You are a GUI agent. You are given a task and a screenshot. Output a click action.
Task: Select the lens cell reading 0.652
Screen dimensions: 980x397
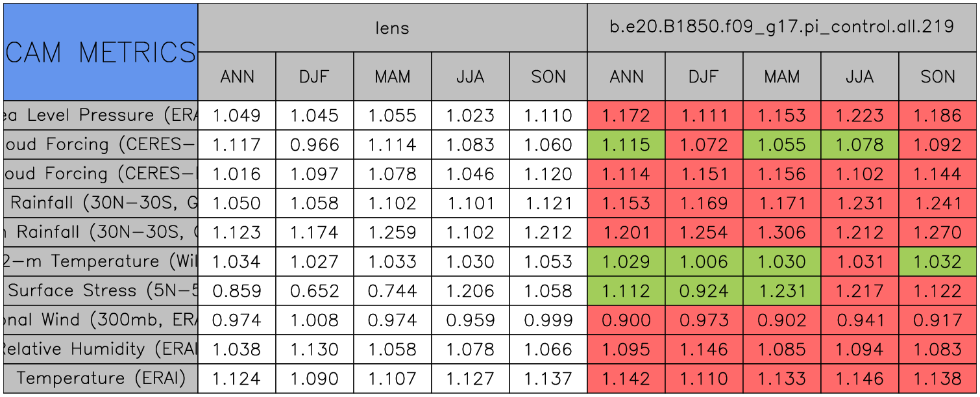click(315, 291)
